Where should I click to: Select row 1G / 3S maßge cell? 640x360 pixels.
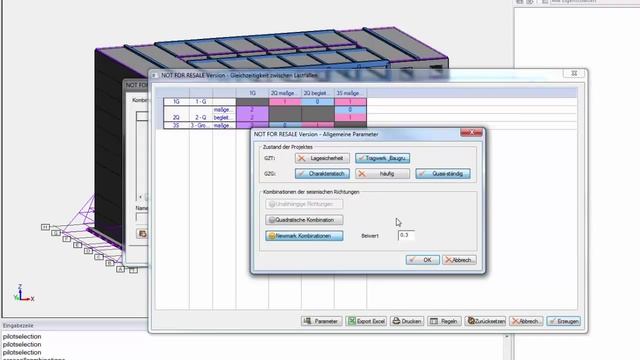click(350, 102)
